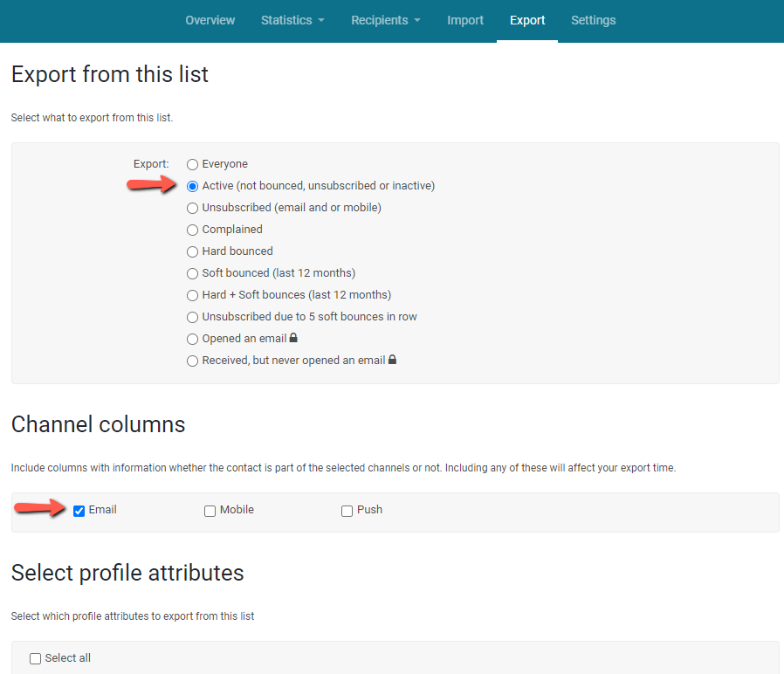Viewport: 784px width, 674px height.
Task: Pick the Complained radio button
Action: click(x=193, y=230)
